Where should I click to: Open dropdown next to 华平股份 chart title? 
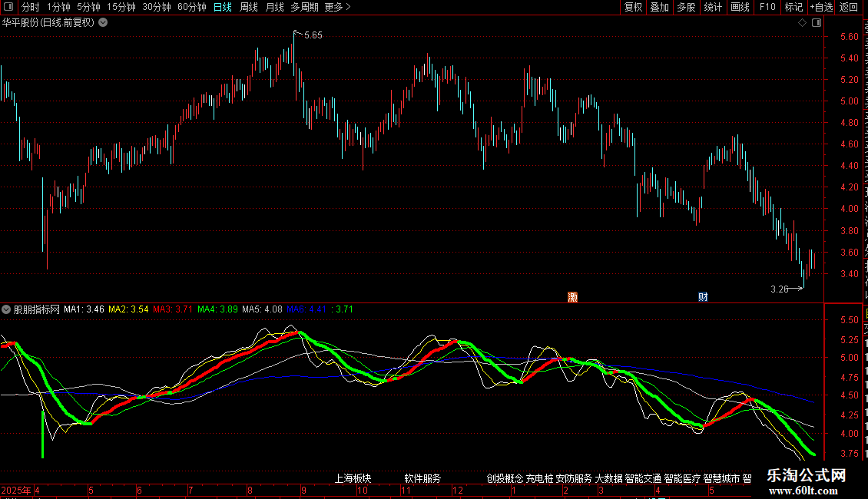click(x=103, y=23)
